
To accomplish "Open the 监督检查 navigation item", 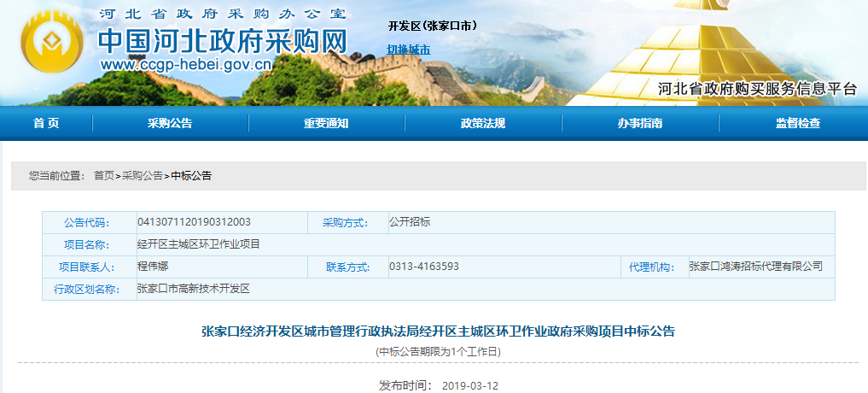I will (x=798, y=123).
